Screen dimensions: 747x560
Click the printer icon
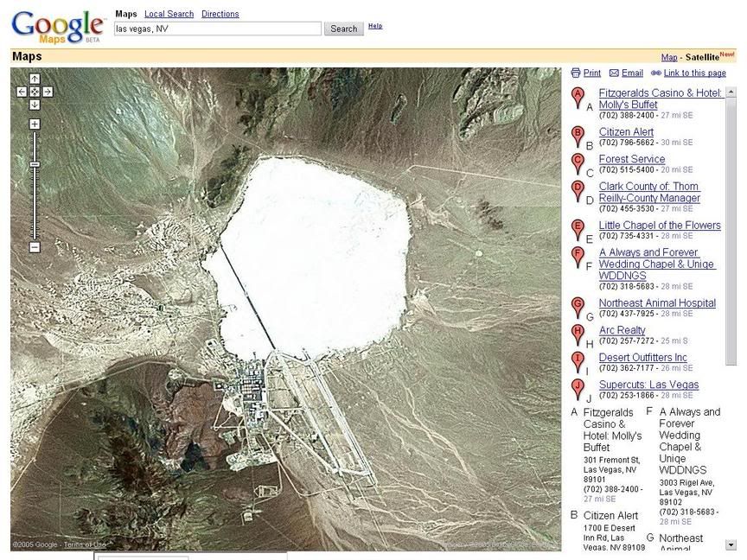pyautogui.click(x=576, y=73)
